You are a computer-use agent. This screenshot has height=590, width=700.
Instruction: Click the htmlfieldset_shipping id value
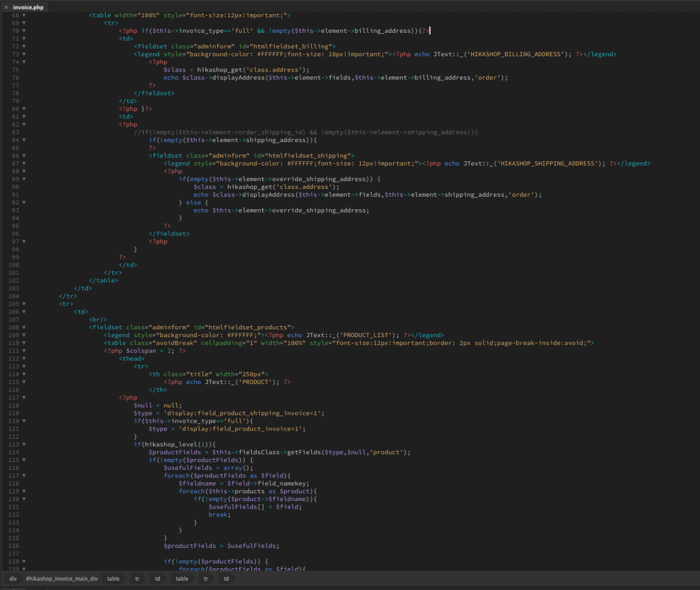[x=307, y=156]
